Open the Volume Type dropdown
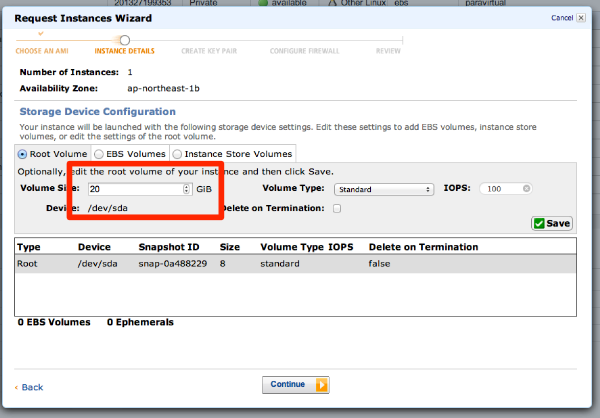Viewport: 600px width, 418px height. click(x=384, y=189)
